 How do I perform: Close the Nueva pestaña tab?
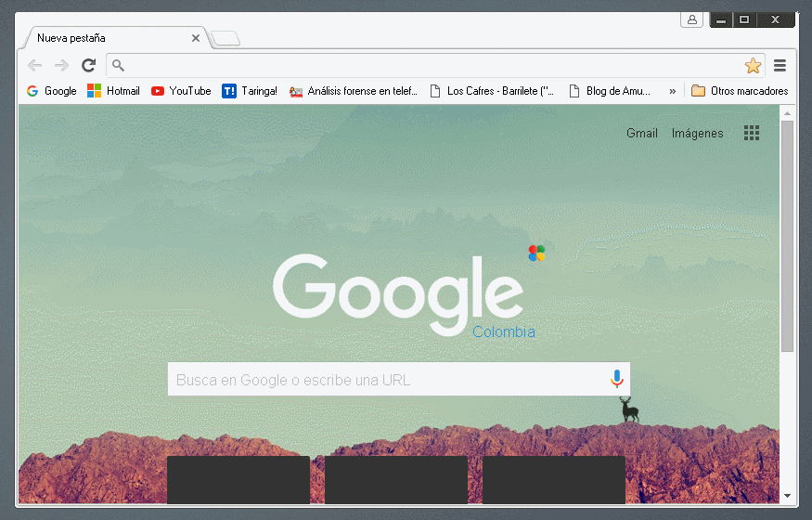[195, 38]
